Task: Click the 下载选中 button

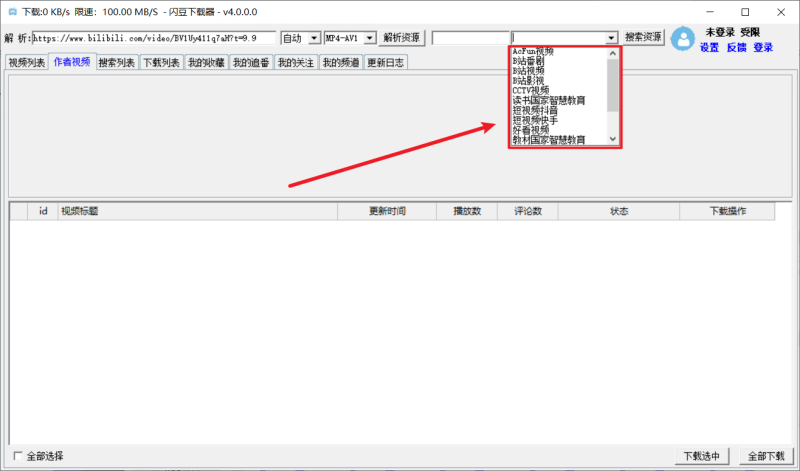Action: point(702,456)
